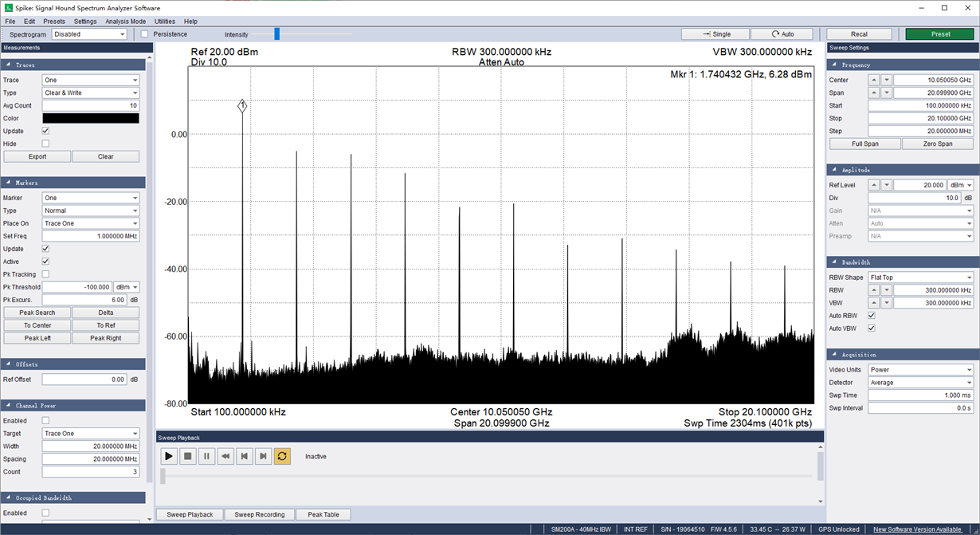Viewport: 980px width, 535px height.
Task: Click the rewind playback icon
Action: [x=225, y=456]
